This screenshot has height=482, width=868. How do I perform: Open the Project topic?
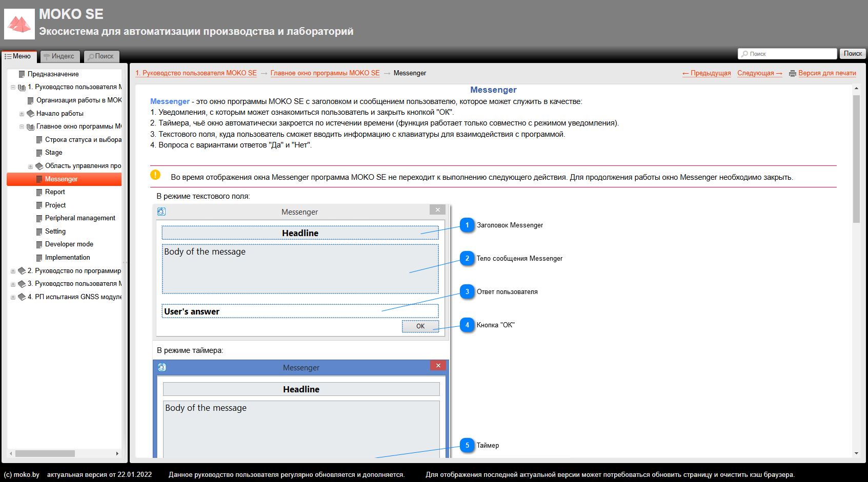click(55, 205)
